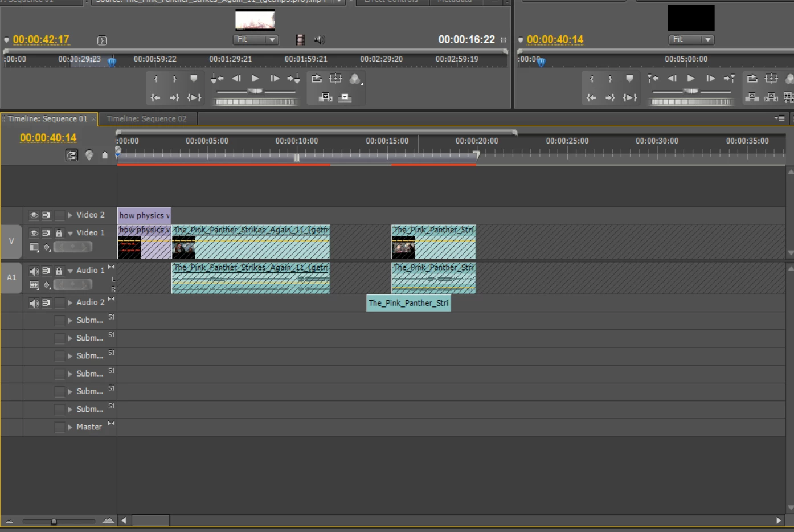794x532 pixels.
Task: Toggle Loop in Source monitor
Action: (316, 79)
